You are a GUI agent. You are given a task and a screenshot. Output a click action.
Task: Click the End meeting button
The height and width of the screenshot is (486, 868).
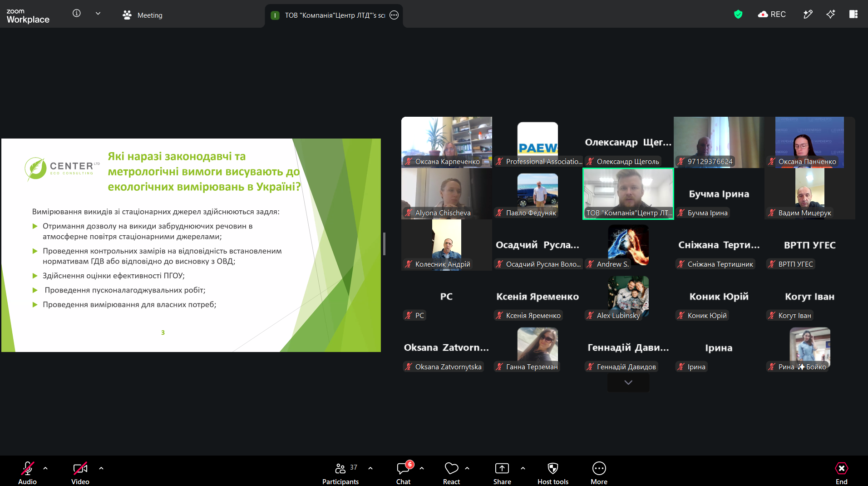(842, 472)
